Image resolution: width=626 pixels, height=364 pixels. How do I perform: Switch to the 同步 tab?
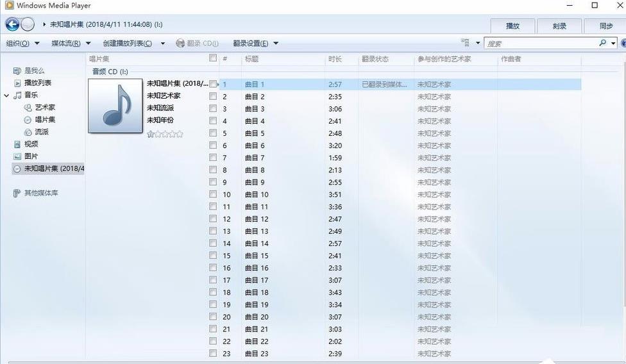click(605, 26)
